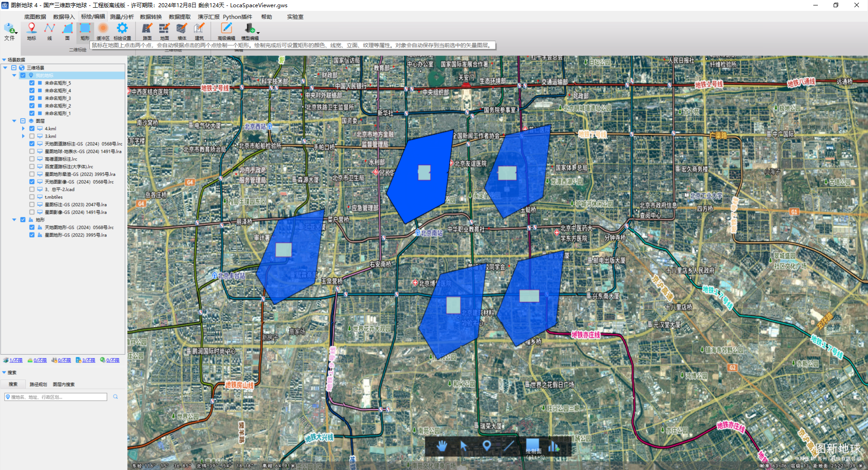This screenshot has width=868, height=470.
Task: Open the 数据提取 ribbon tab
Action: (179, 17)
